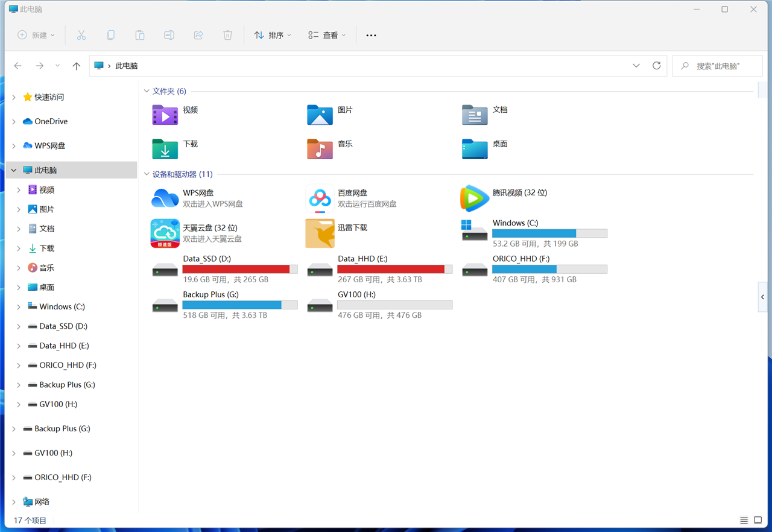Collapse the 设备和驱动器 (11) group
Image resolution: width=772 pixels, height=532 pixels.
tap(147, 174)
